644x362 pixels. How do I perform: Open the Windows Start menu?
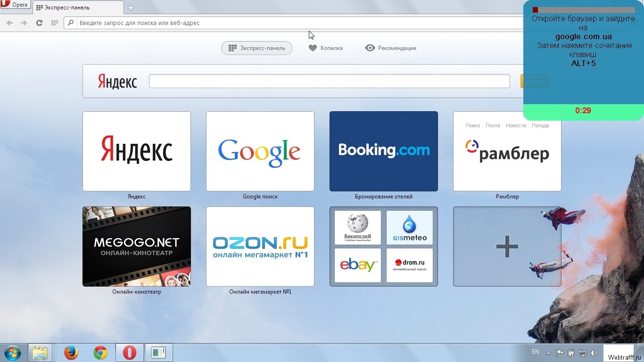click(13, 353)
